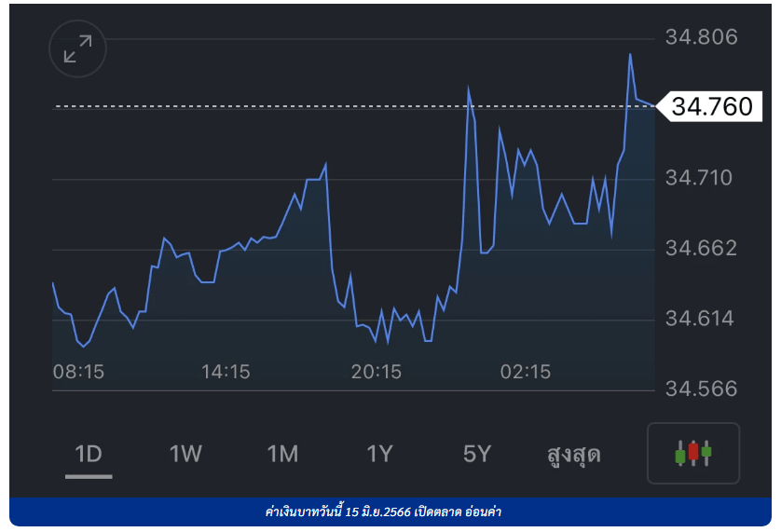Select the สูงสุด (max) range tab
The width and height of the screenshot is (781, 532).
coord(573,455)
